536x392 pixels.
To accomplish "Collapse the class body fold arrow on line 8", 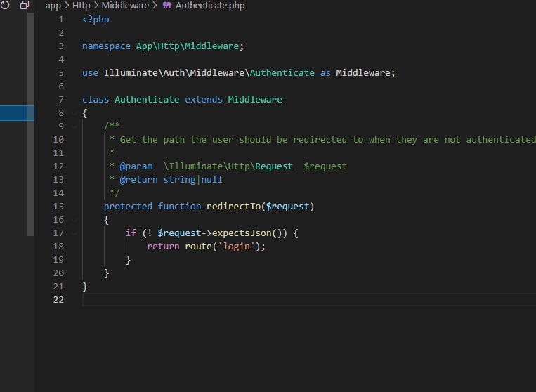I will (x=74, y=113).
